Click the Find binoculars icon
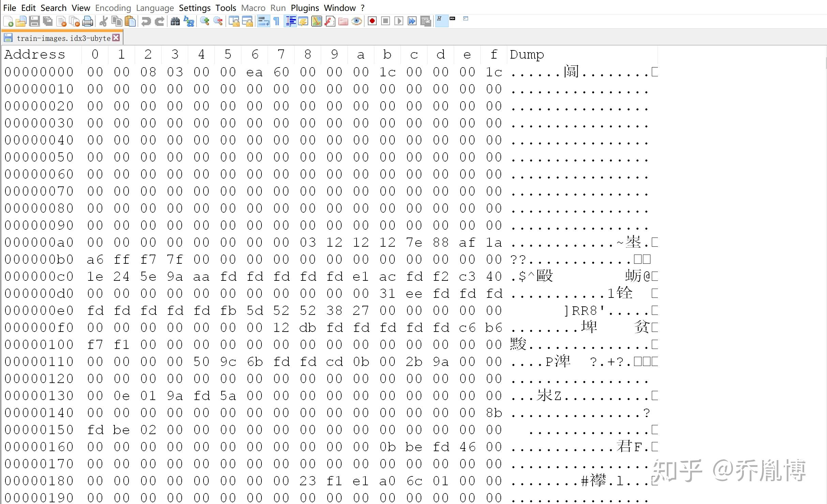Screen dimensions: 827x504 [175, 21]
